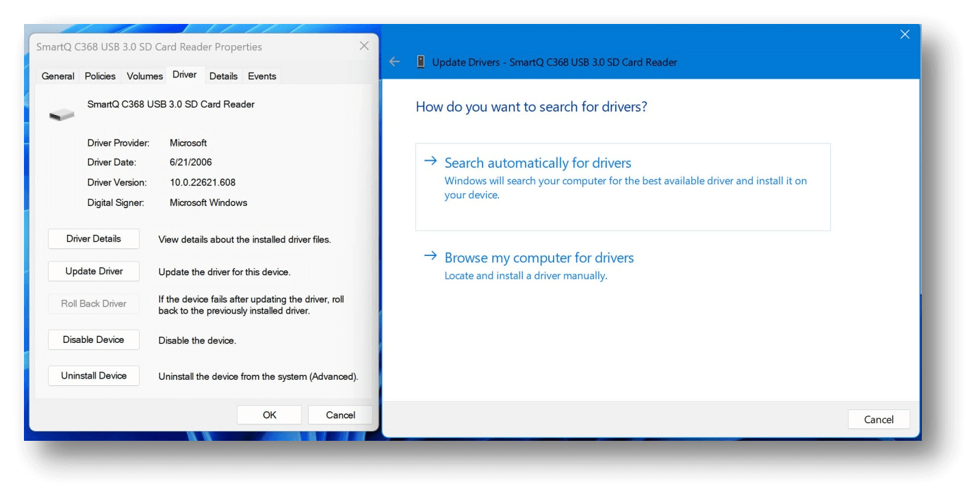
Task: Close the Properties dialog with X
Action: tap(364, 46)
